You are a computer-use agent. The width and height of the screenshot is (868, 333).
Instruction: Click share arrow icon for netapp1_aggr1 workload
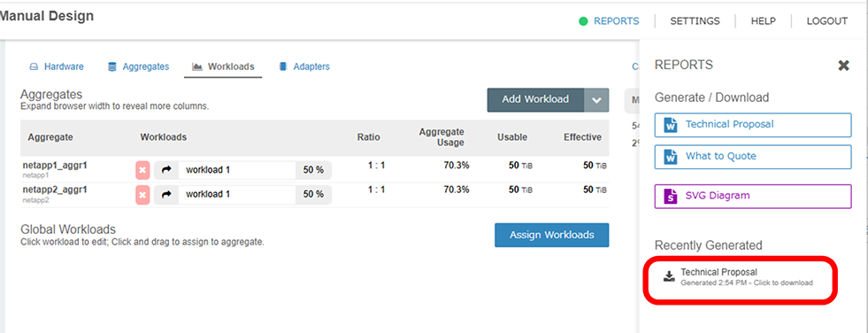click(x=166, y=170)
